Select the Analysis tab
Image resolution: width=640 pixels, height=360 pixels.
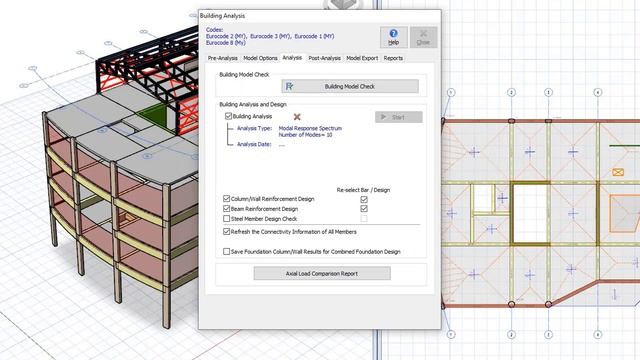tap(292, 58)
